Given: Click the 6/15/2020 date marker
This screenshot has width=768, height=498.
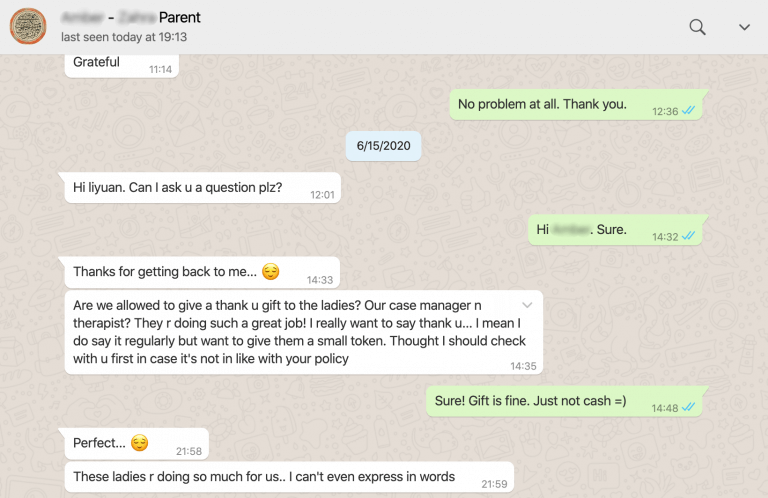Looking at the screenshot, I should (384, 146).
